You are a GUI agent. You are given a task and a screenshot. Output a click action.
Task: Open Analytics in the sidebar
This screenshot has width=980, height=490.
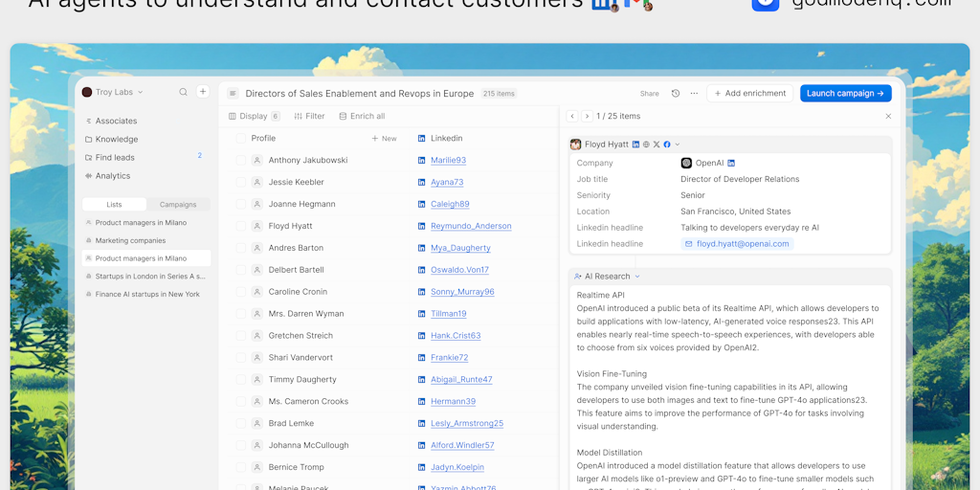click(107, 176)
